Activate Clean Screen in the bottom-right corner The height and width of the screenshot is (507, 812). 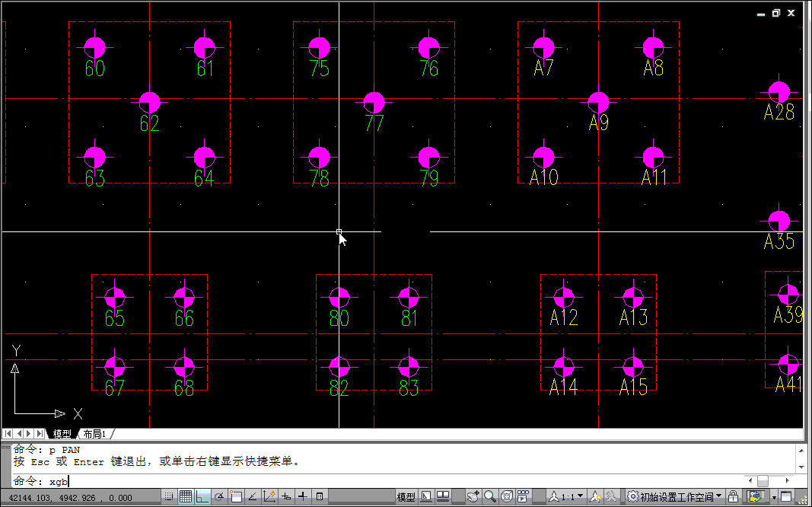click(x=787, y=496)
